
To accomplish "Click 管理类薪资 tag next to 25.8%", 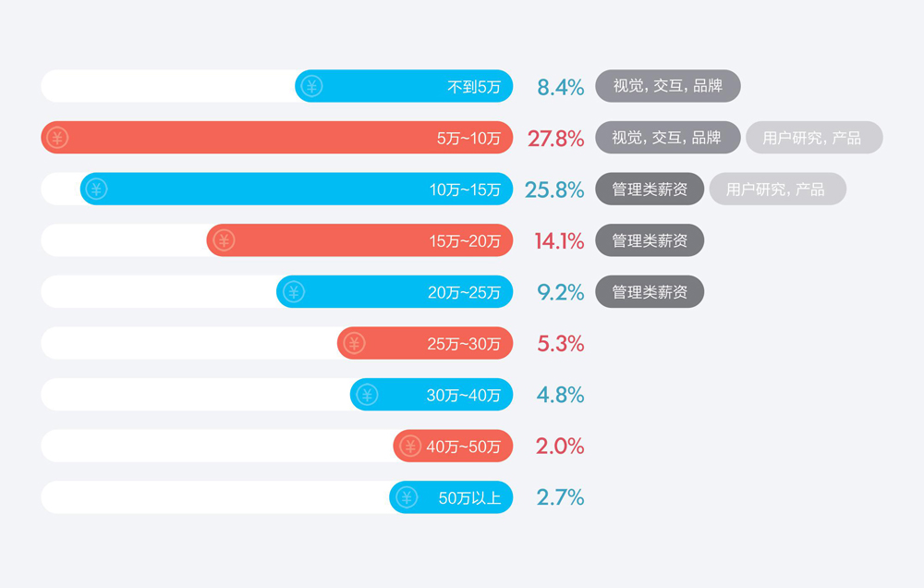I will tap(650, 190).
